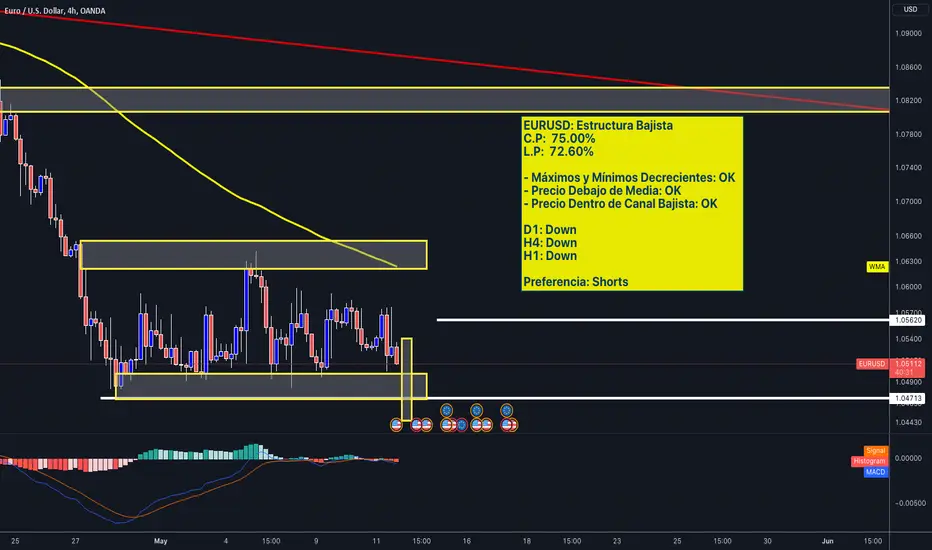The height and width of the screenshot is (550, 932).
Task: Click the current price 1.05112 label
Action: coord(908,363)
